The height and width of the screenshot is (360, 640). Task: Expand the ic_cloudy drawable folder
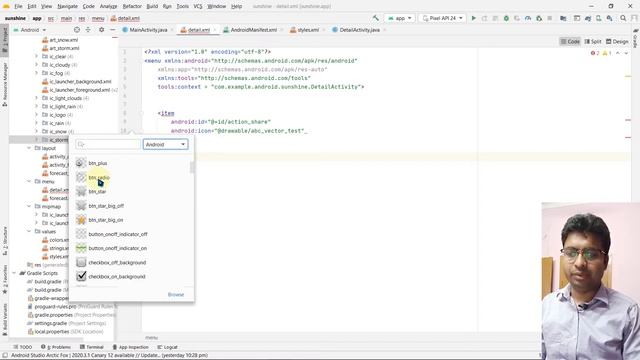(x=36, y=64)
